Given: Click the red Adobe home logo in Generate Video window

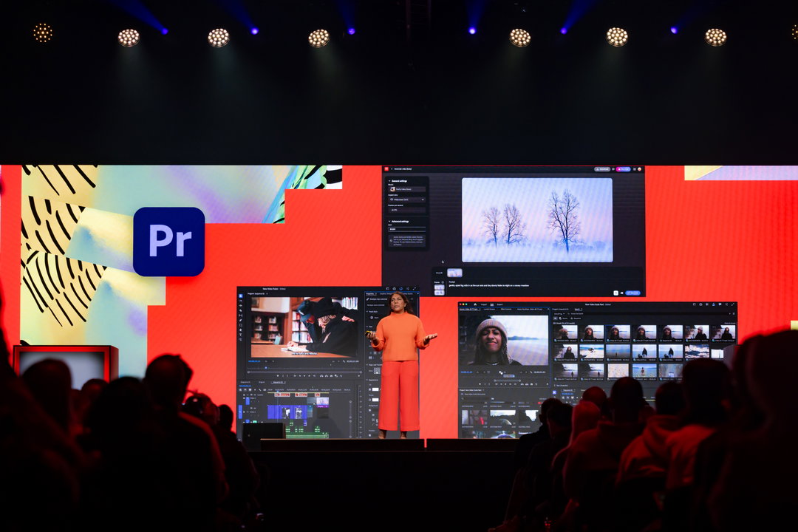Looking at the screenshot, I should point(386,169).
